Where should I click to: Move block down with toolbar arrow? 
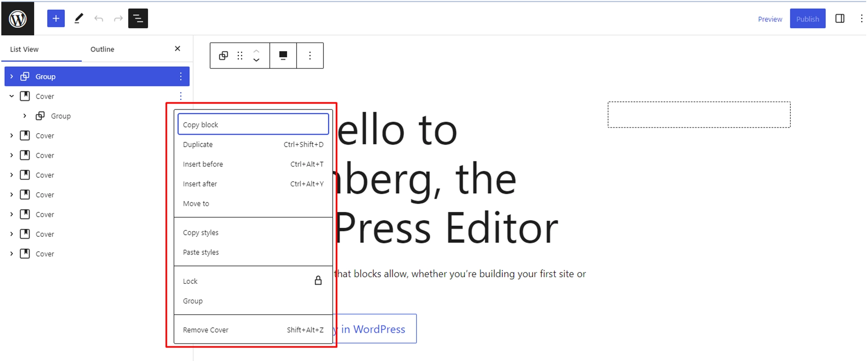click(256, 60)
